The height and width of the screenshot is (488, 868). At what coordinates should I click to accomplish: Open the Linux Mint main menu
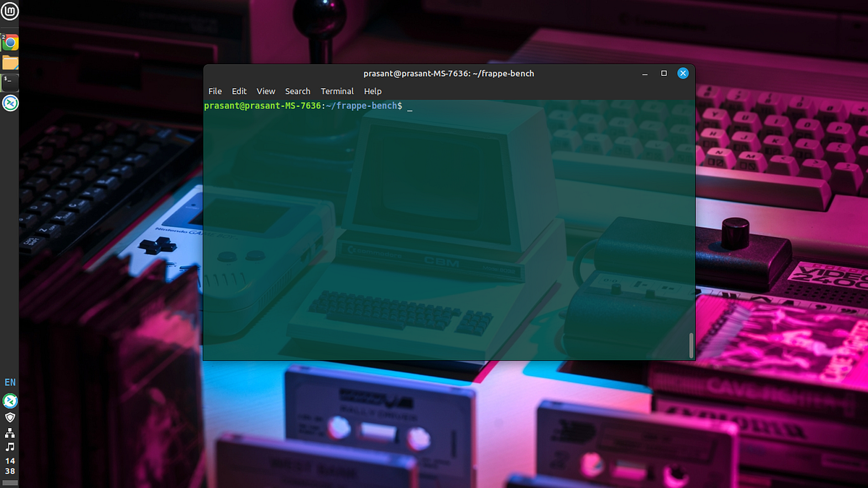9,12
